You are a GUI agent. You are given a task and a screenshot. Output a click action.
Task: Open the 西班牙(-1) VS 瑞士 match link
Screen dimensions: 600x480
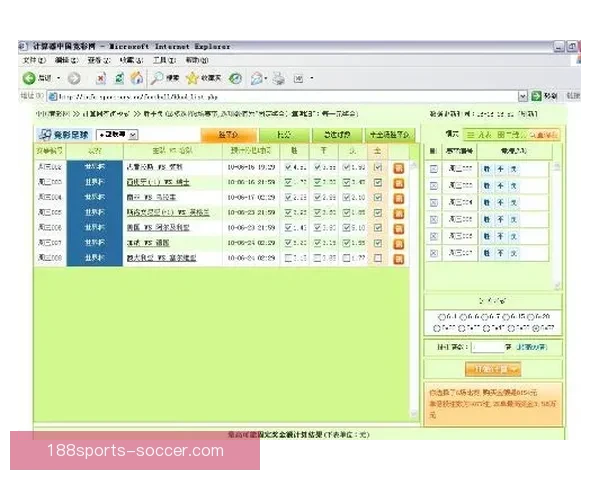[158, 182]
